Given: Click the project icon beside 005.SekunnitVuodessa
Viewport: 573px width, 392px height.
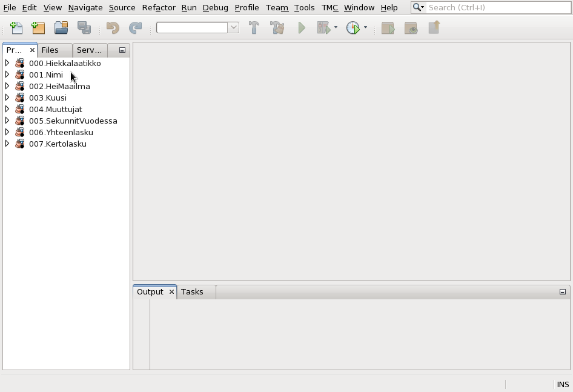Looking at the screenshot, I should point(20,121).
